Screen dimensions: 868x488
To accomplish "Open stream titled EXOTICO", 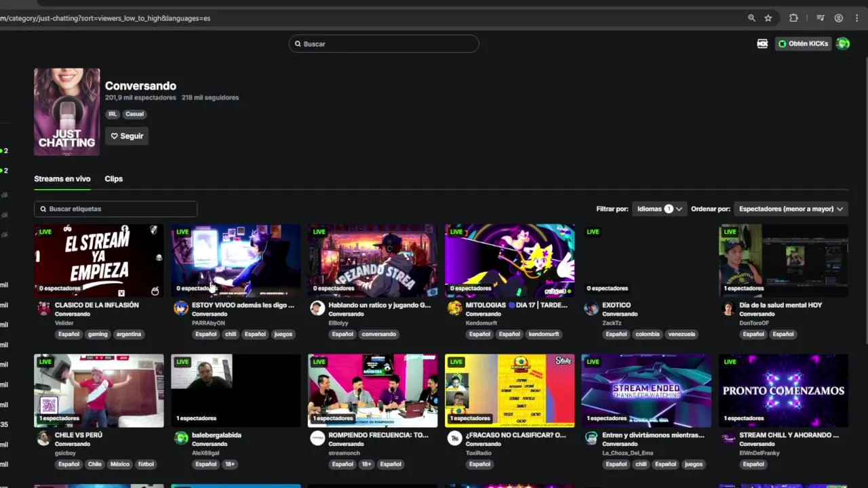I will coord(616,305).
